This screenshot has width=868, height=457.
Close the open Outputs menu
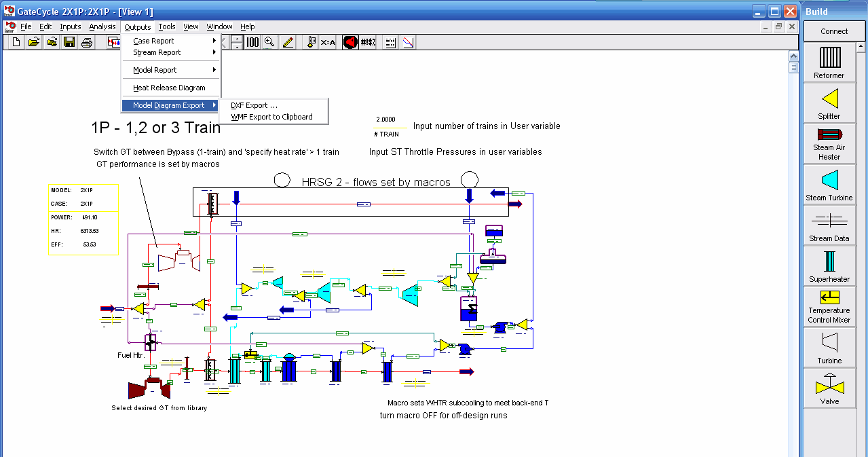pyautogui.click(x=138, y=27)
